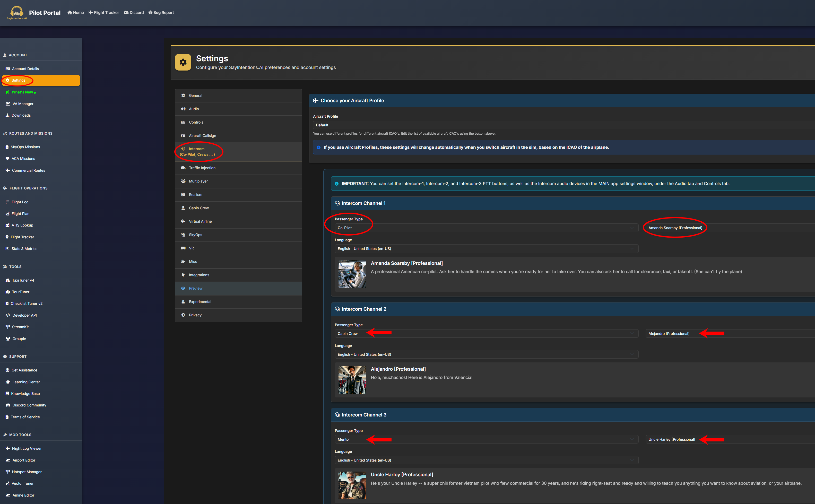Click the What's New sidebar link

22,92
